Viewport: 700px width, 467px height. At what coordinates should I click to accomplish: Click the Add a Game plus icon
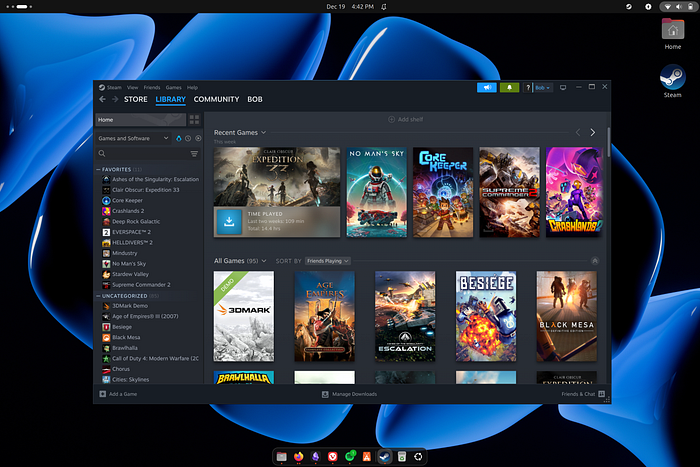[103, 394]
